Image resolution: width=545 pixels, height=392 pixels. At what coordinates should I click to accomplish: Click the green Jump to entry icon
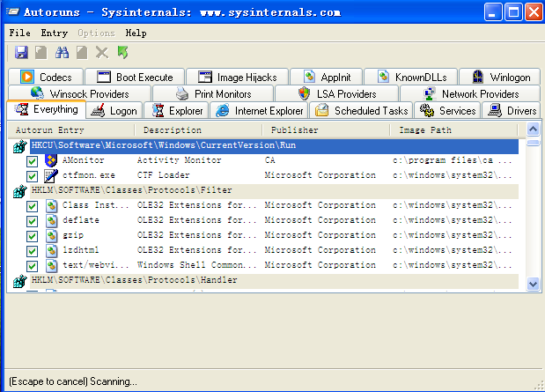coord(122,53)
